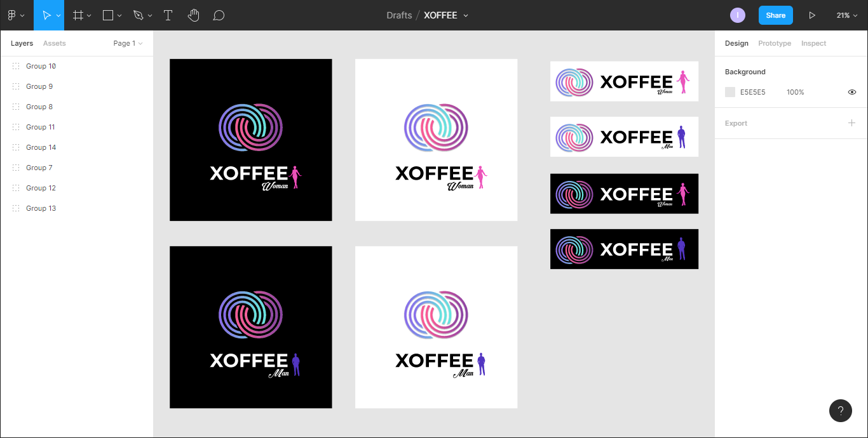Image resolution: width=868 pixels, height=438 pixels.
Task: Open the Figma main menu
Action: (x=15, y=15)
